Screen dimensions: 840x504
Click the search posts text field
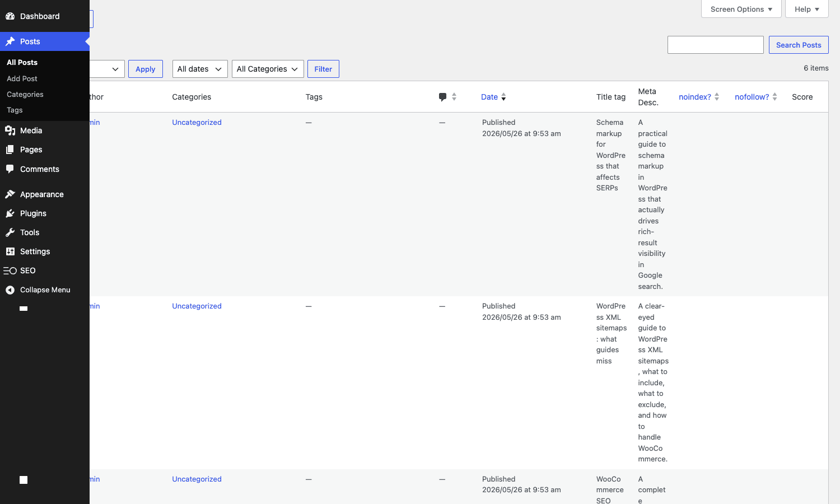pos(716,45)
